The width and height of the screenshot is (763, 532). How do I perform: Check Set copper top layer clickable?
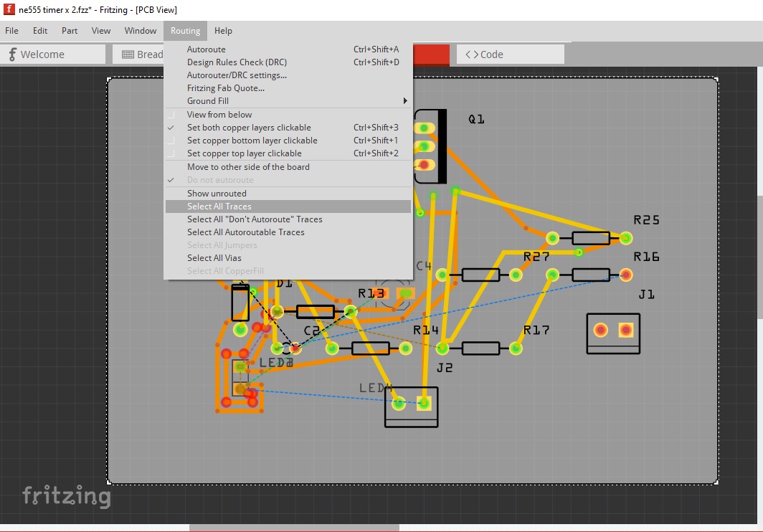[x=244, y=153]
